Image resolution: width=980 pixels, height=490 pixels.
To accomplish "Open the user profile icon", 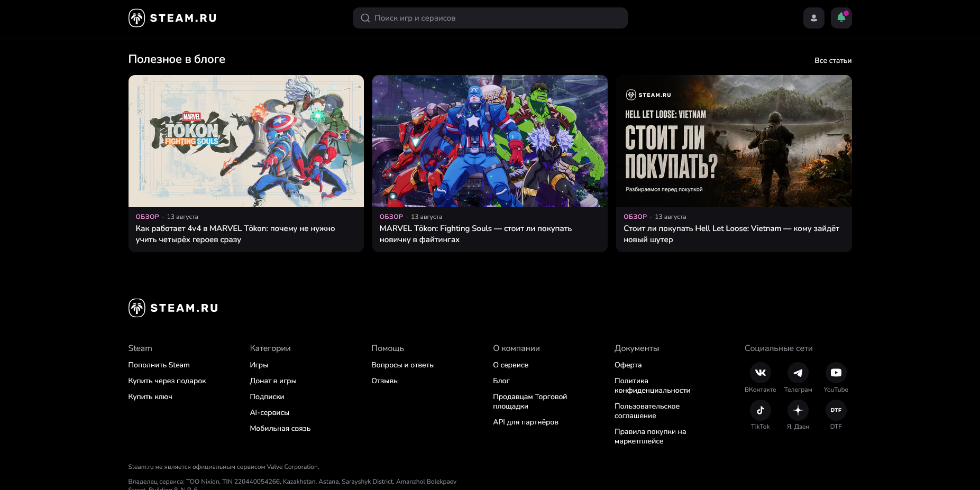I will click(813, 18).
